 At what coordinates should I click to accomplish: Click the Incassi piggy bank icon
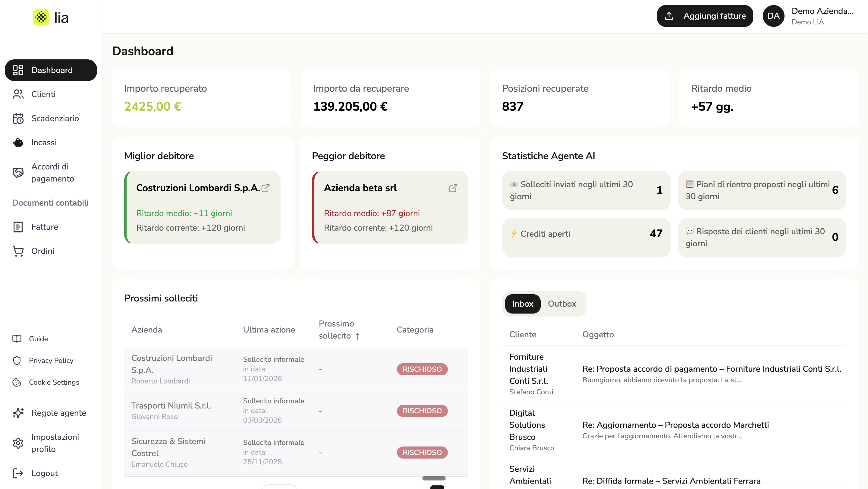[18, 143]
